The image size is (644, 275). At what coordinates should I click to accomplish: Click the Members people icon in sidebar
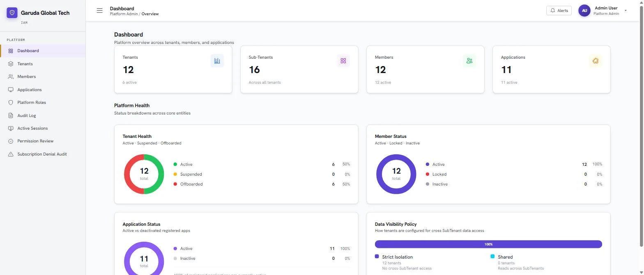point(11,77)
